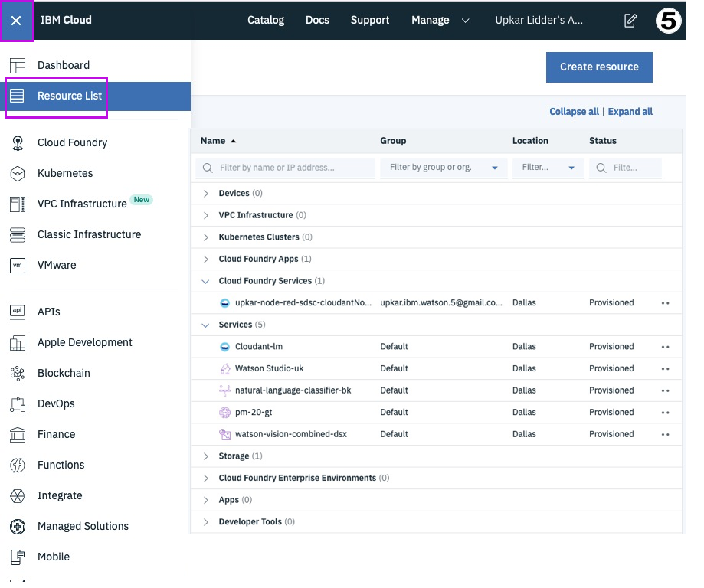
Task: Click the VMware vm icon
Action: (18, 265)
